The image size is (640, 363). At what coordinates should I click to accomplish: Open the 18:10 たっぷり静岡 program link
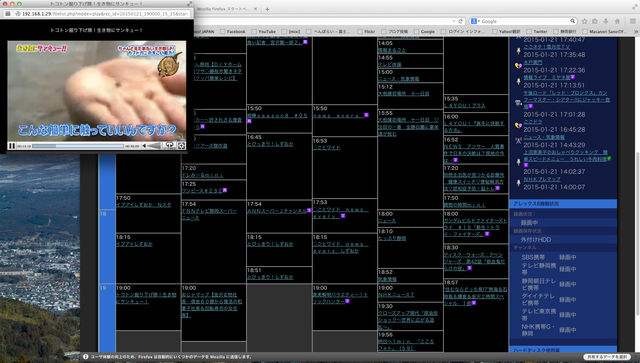click(x=392, y=238)
